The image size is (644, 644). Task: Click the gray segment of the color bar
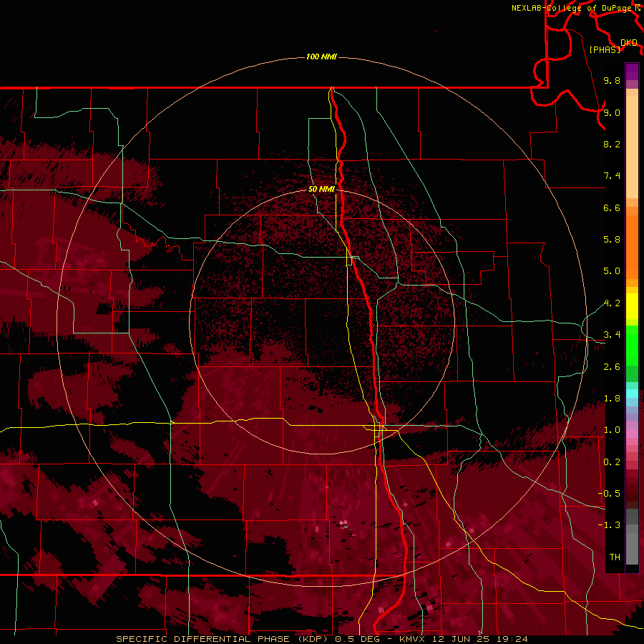[632, 536]
